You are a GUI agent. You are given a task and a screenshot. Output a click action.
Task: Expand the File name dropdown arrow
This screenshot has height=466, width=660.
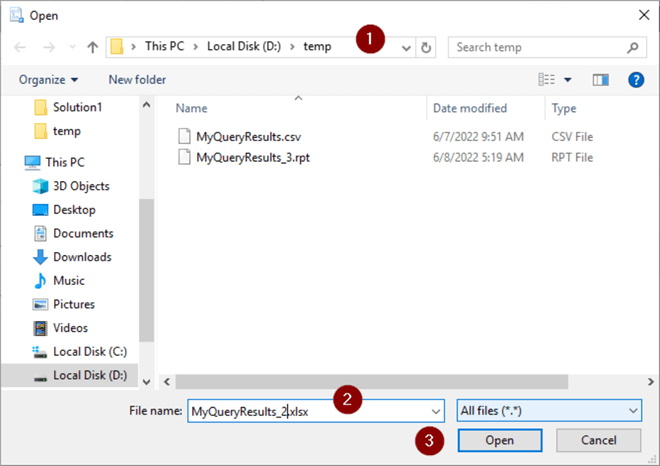(x=436, y=411)
